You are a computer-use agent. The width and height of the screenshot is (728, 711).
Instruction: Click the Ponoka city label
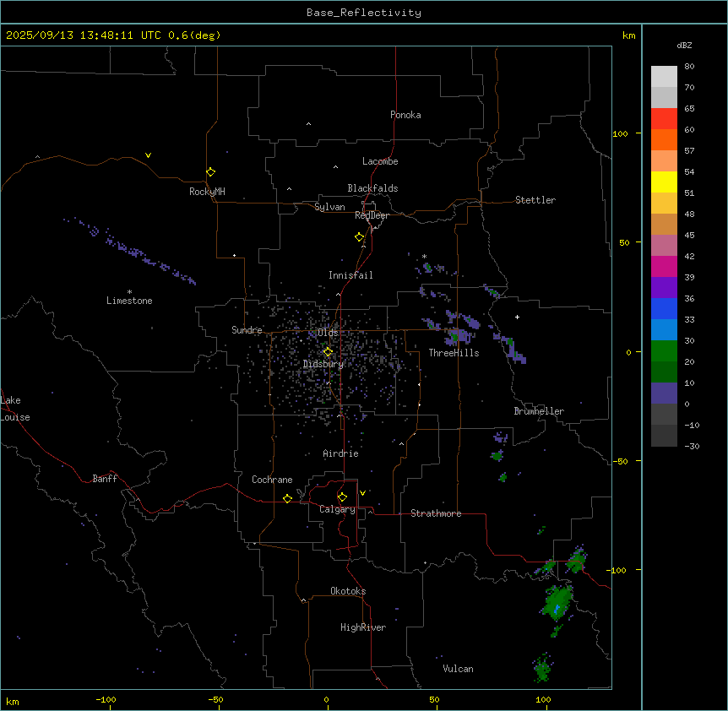point(405,115)
